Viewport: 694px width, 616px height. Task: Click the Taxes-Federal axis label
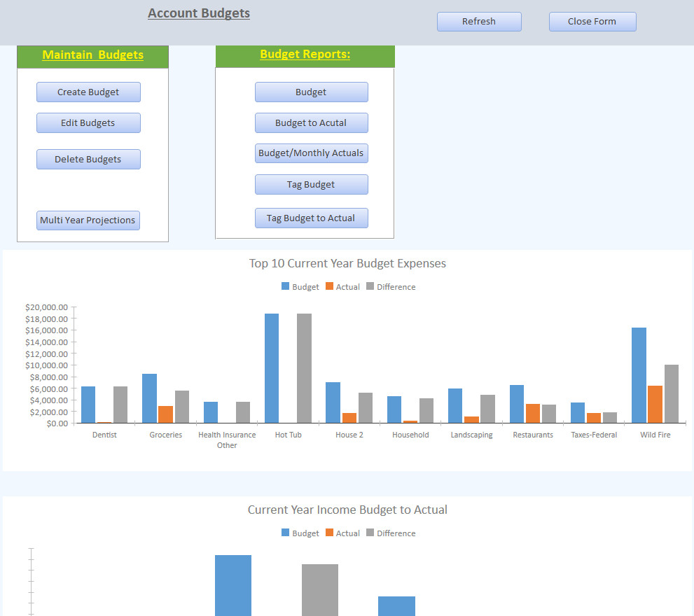tap(594, 435)
